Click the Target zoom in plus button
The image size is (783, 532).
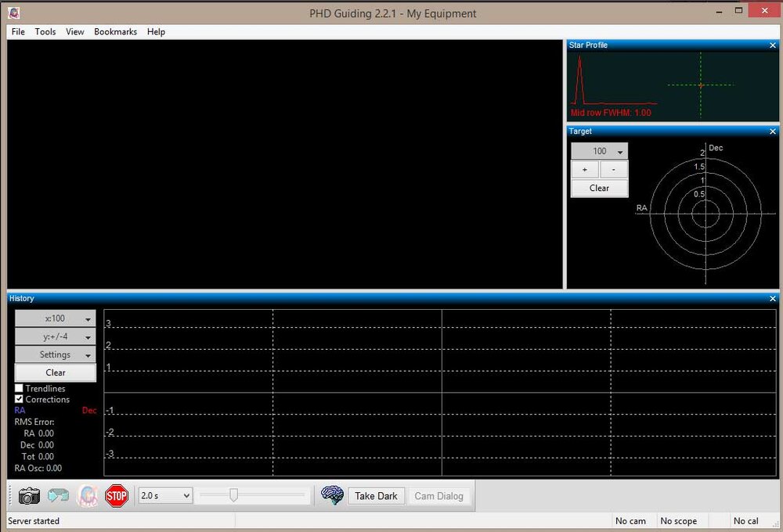(584, 170)
